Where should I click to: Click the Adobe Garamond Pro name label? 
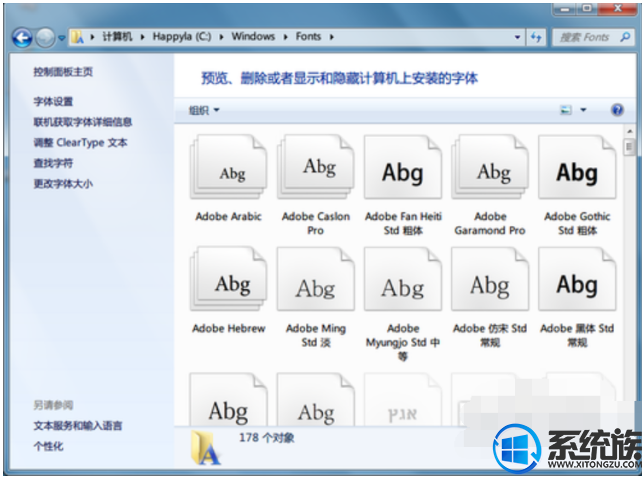(x=490, y=224)
